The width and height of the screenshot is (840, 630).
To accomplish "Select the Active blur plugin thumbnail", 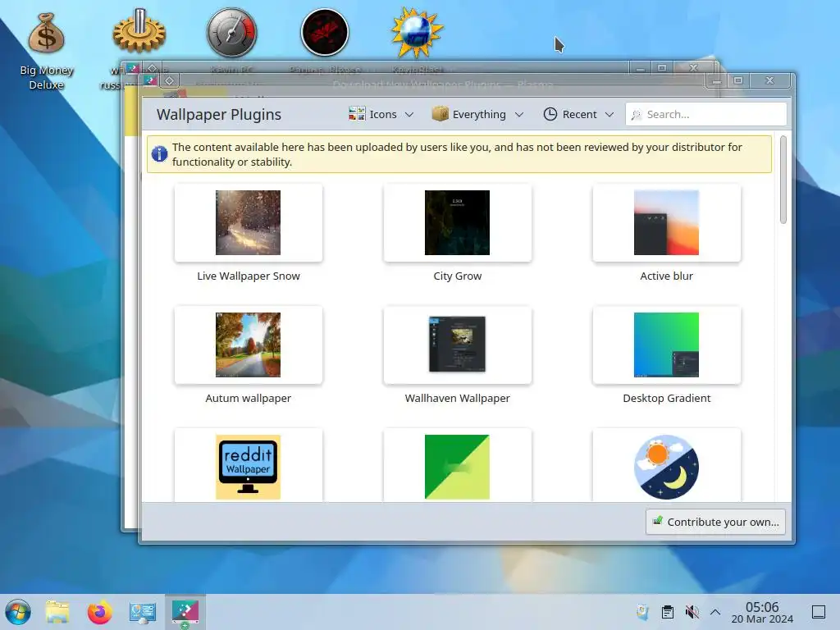I will [x=666, y=223].
